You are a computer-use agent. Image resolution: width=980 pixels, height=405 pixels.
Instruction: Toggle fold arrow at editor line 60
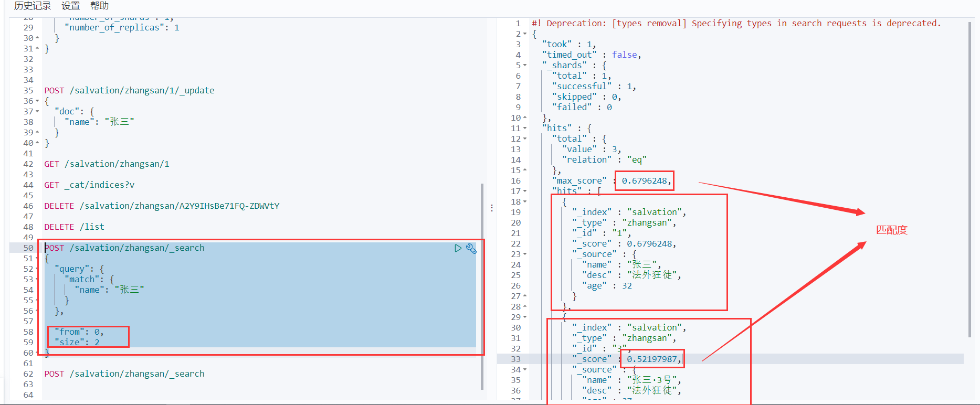pyautogui.click(x=37, y=353)
